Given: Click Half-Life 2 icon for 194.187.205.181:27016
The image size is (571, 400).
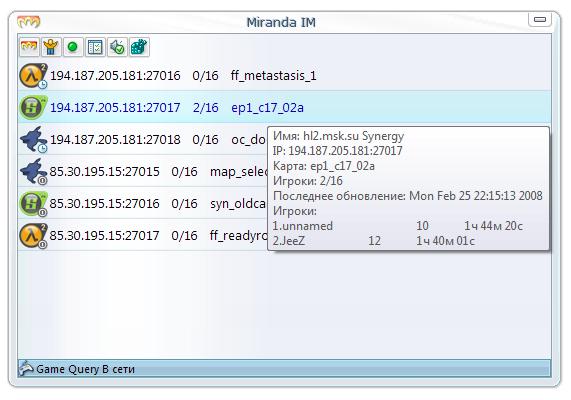Looking at the screenshot, I should tap(33, 76).
